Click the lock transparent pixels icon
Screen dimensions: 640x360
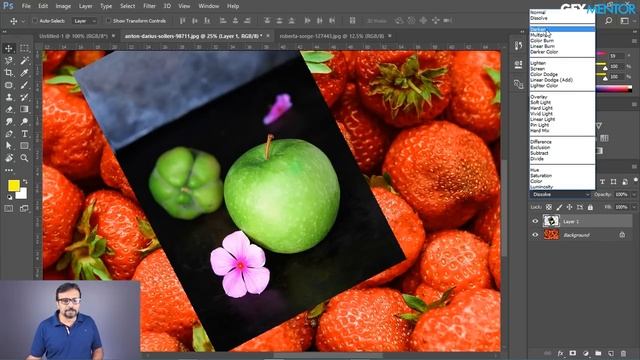point(549,207)
